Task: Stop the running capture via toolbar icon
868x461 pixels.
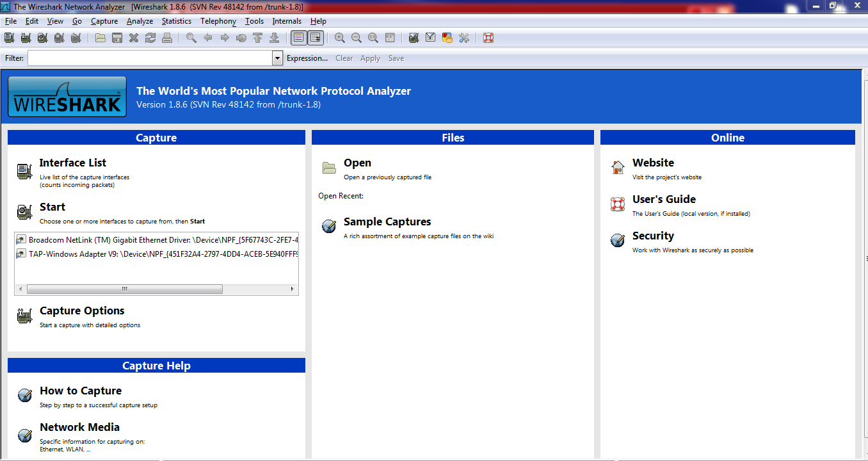Action: (x=59, y=38)
